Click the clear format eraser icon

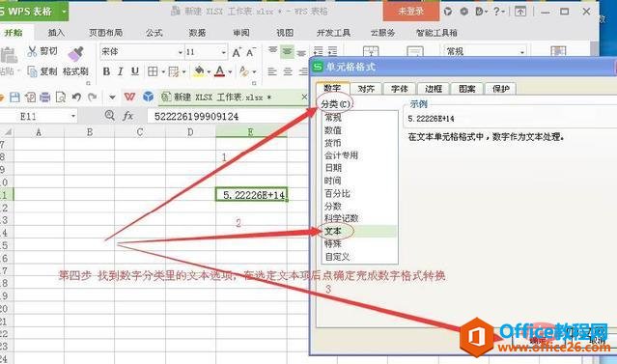point(244,71)
